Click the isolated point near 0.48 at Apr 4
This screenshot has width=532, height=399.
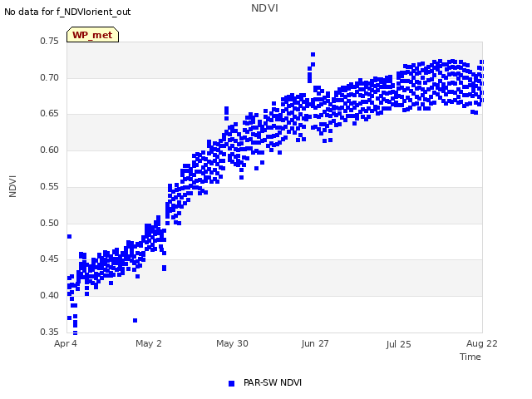pos(70,236)
